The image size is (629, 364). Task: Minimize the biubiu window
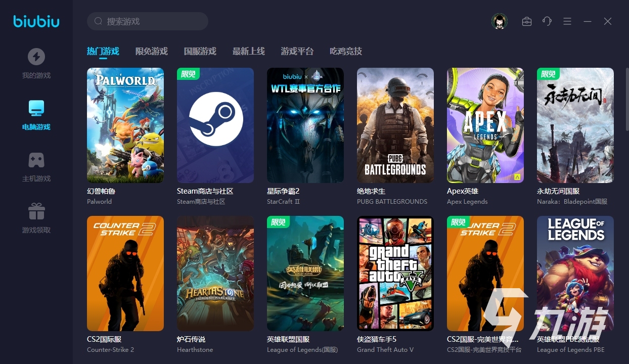588,21
